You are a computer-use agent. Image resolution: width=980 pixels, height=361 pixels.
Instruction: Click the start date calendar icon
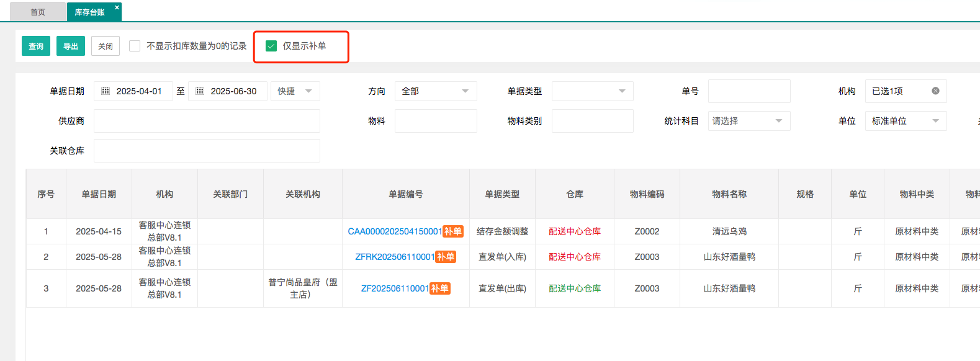(106, 91)
